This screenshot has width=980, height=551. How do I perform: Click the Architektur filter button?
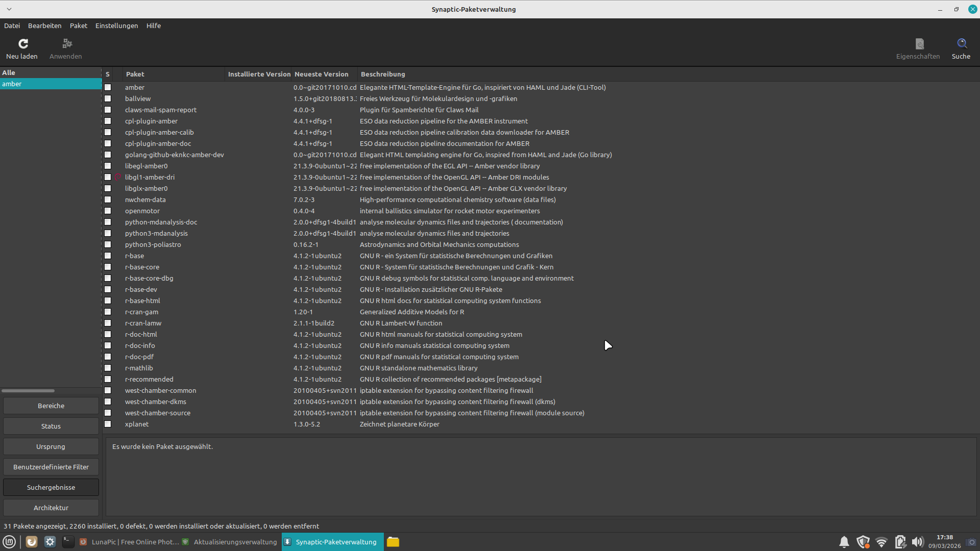point(51,508)
